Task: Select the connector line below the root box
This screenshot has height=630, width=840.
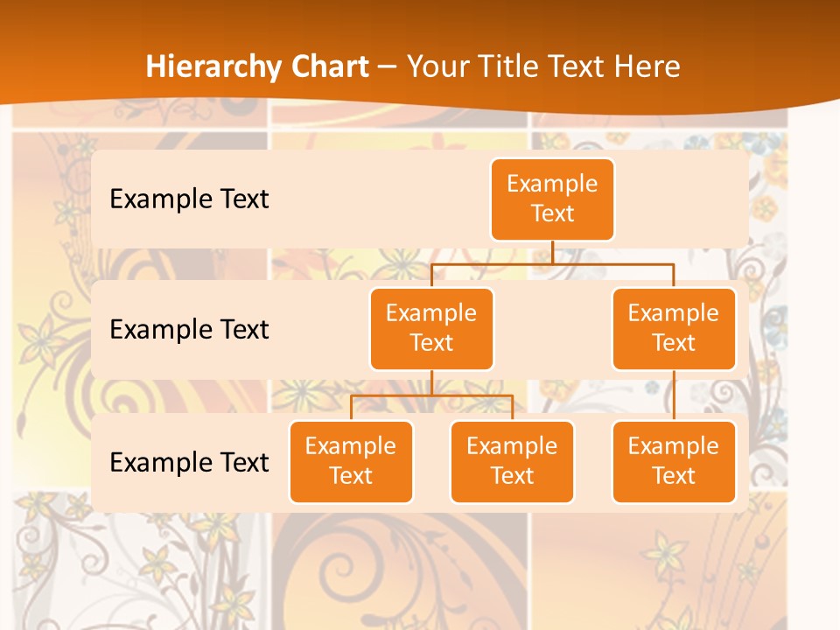Action: tap(552, 252)
